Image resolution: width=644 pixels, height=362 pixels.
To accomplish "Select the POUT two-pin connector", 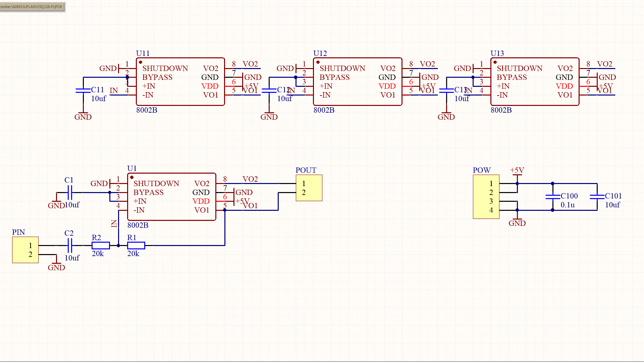I will pos(309,188).
